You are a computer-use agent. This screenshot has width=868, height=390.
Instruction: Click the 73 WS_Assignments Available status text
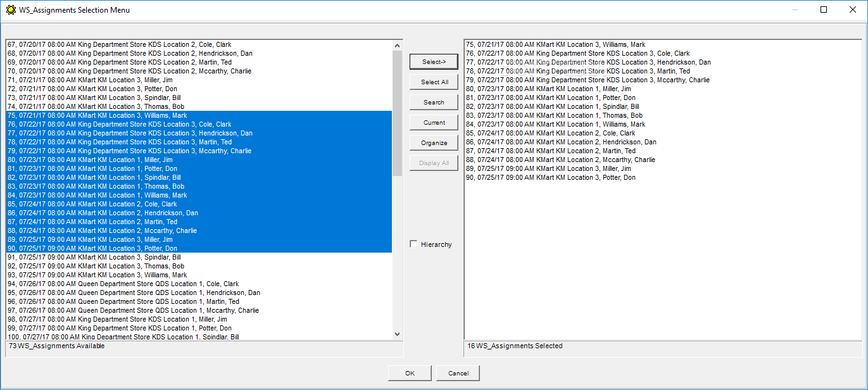[56, 346]
